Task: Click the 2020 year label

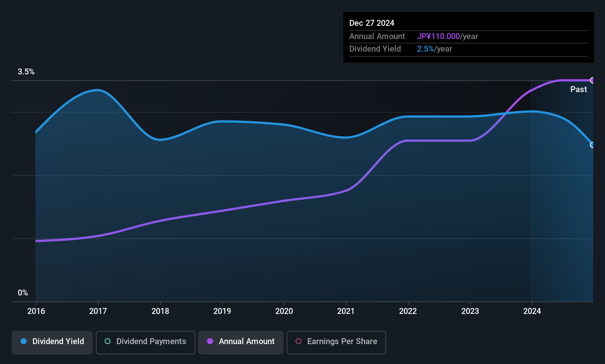Action: [x=284, y=311]
